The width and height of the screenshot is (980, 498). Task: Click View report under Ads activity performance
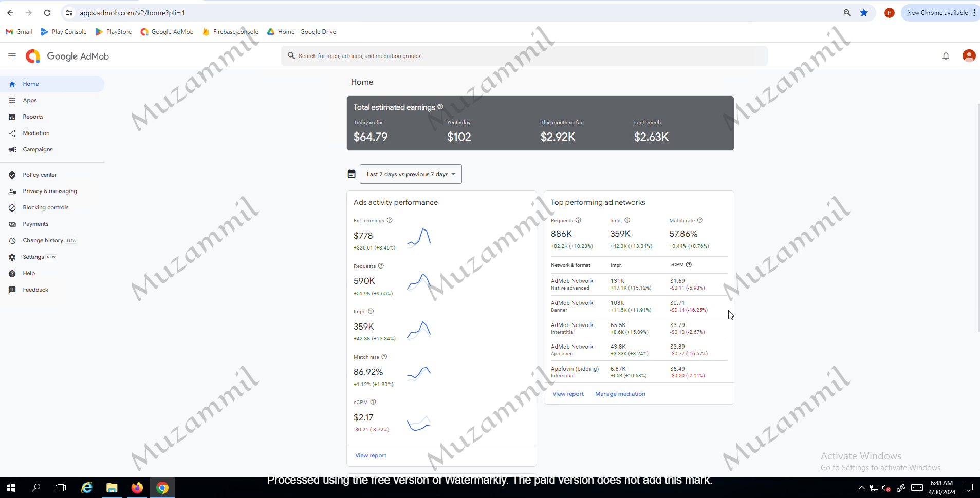pyautogui.click(x=371, y=455)
